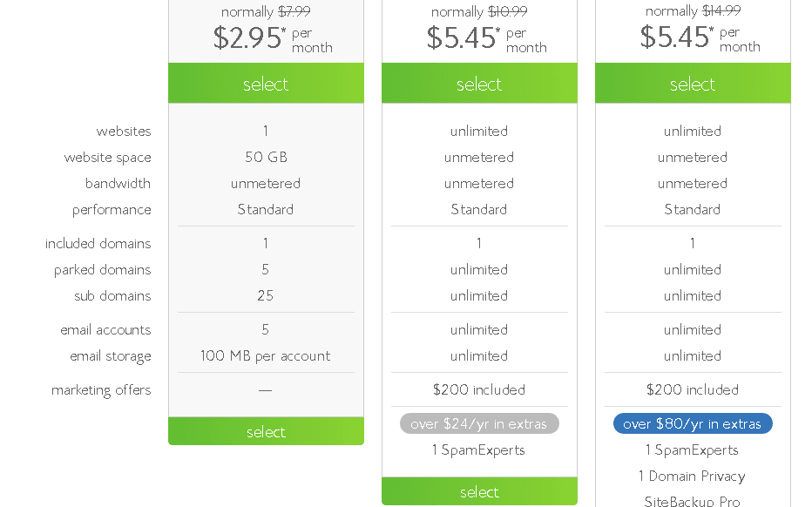
Task: Select the 'parked domains' row label
Action: tap(103, 270)
